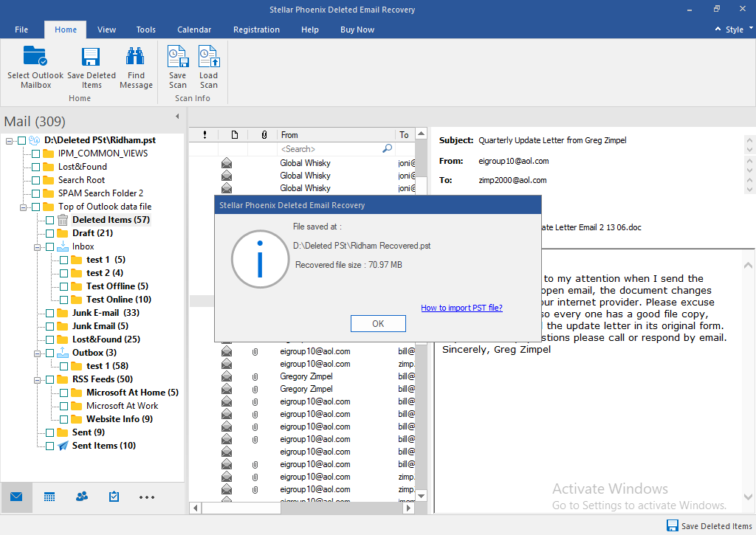The height and width of the screenshot is (535, 756).
Task: Click message list scrollbar up arrow
Action: [x=421, y=134]
